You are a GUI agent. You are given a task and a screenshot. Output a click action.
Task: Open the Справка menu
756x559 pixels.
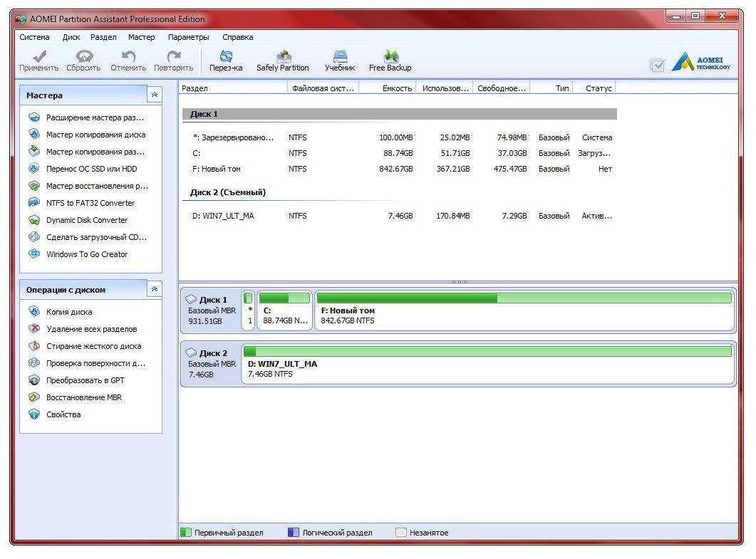[238, 37]
